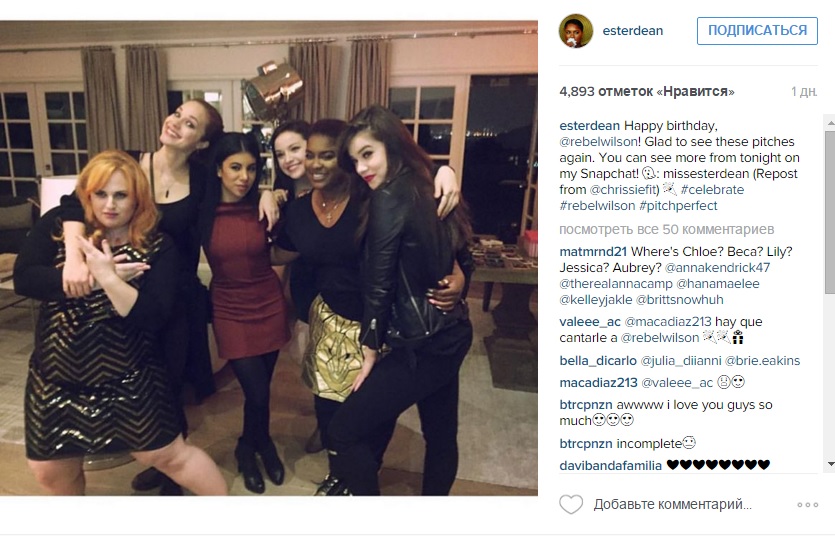The image size is (835, 536).
Task: Click the likes count text
Action: 646,92
